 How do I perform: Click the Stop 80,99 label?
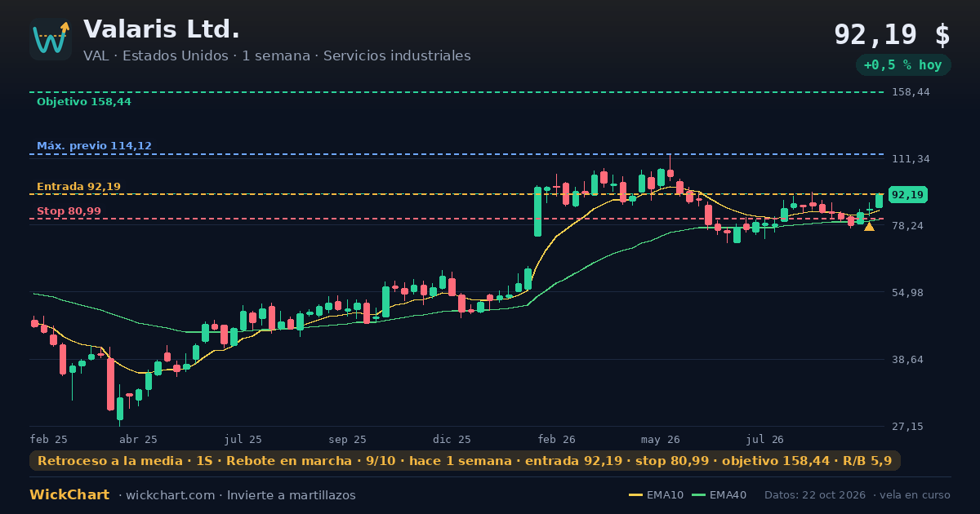pos(69,211)
